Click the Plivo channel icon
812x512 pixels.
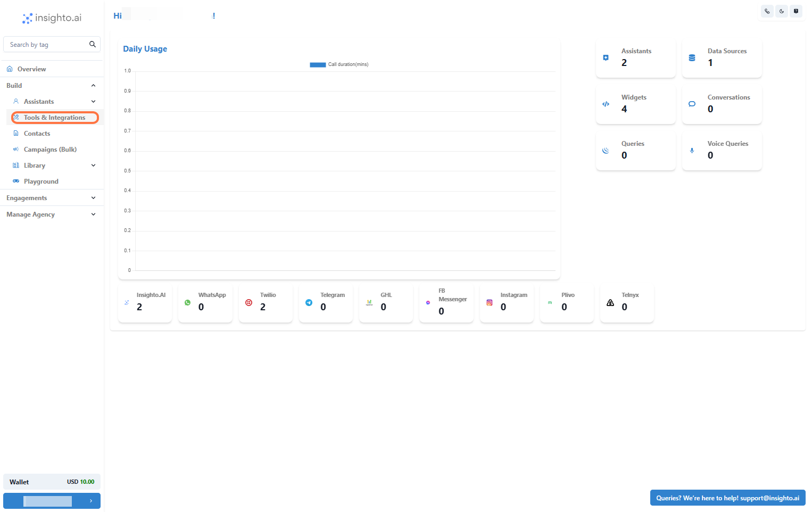(550, 302)
